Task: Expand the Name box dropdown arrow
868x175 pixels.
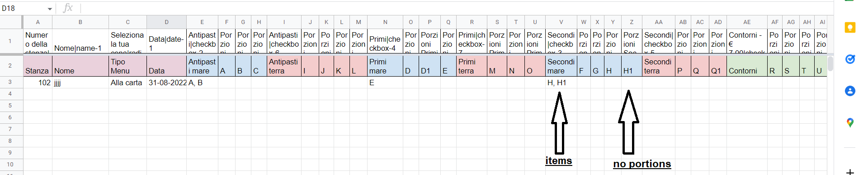Action: [x=50, y=9]
